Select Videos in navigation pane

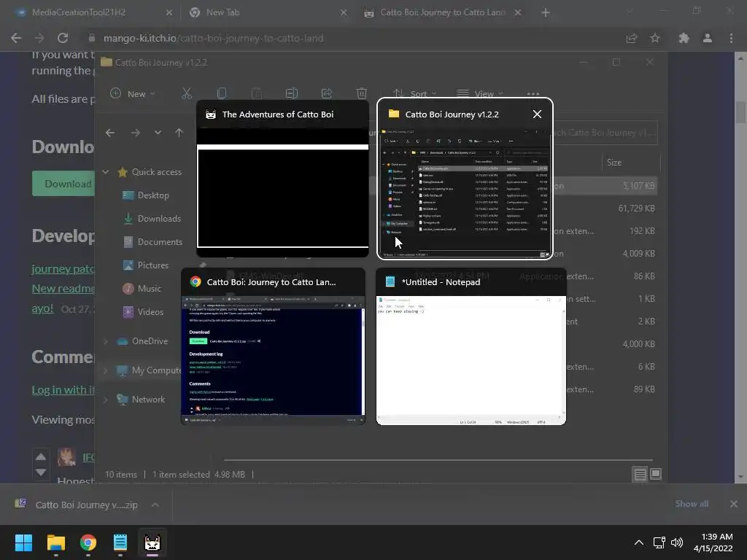(143, 312)
